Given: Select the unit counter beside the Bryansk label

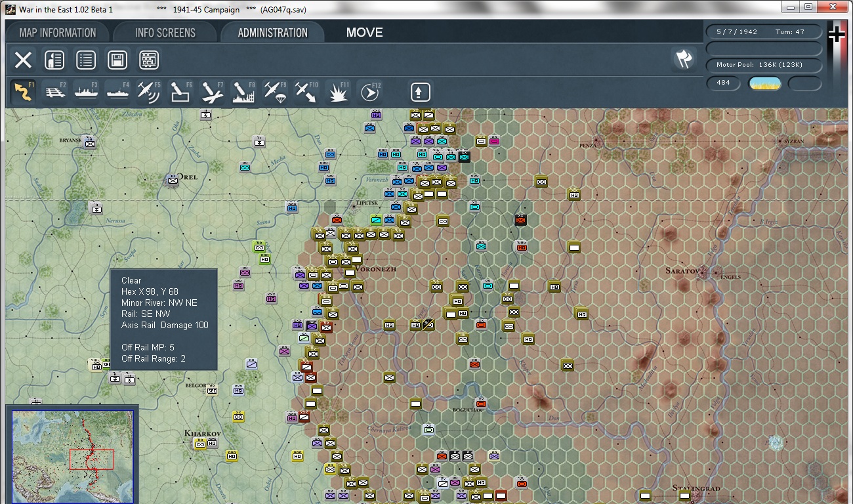Looking at the screenshot, I should 90,142.
